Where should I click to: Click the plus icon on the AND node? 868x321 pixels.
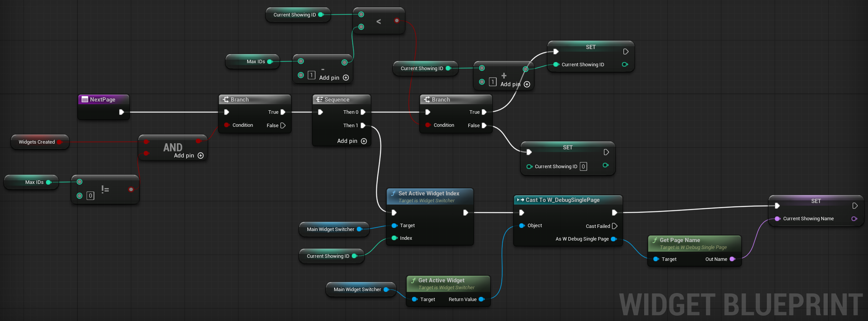200,156
